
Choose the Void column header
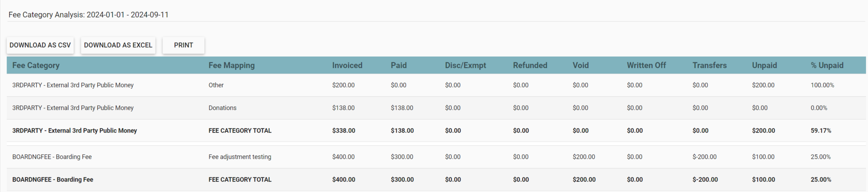point(580,65)
